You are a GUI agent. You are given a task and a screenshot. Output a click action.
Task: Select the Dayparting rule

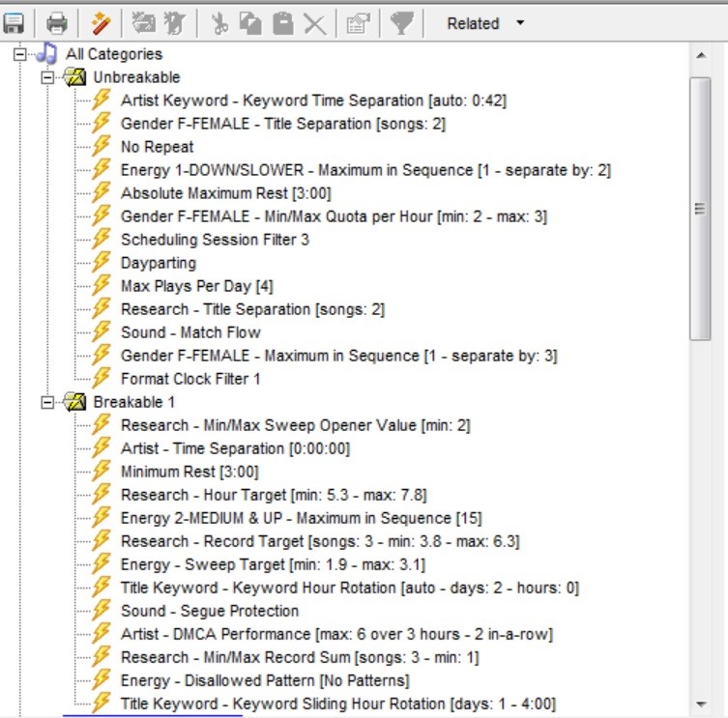point(158,263)
